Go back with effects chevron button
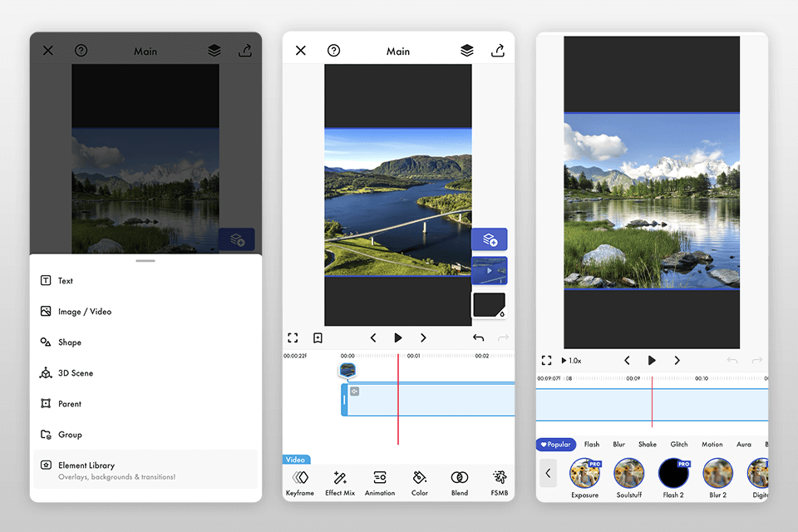This screenshot has width=798, height=532. tap(548, 473)
